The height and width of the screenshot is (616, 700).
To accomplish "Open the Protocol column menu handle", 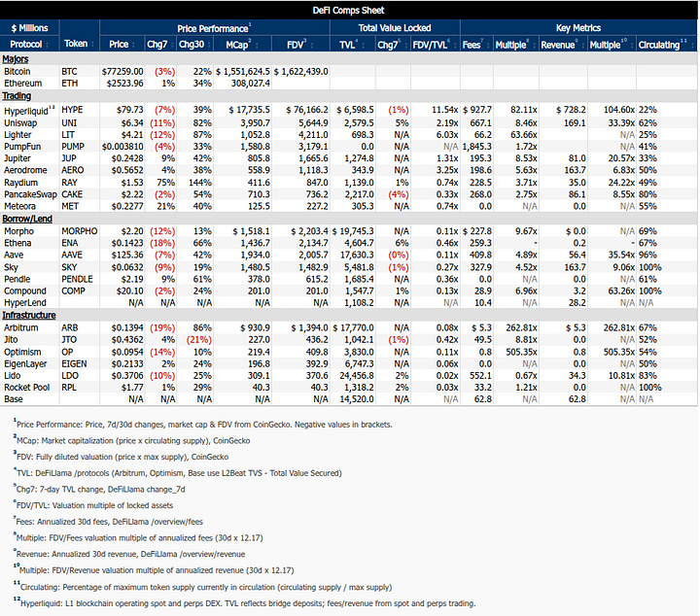I will [47, 45].
